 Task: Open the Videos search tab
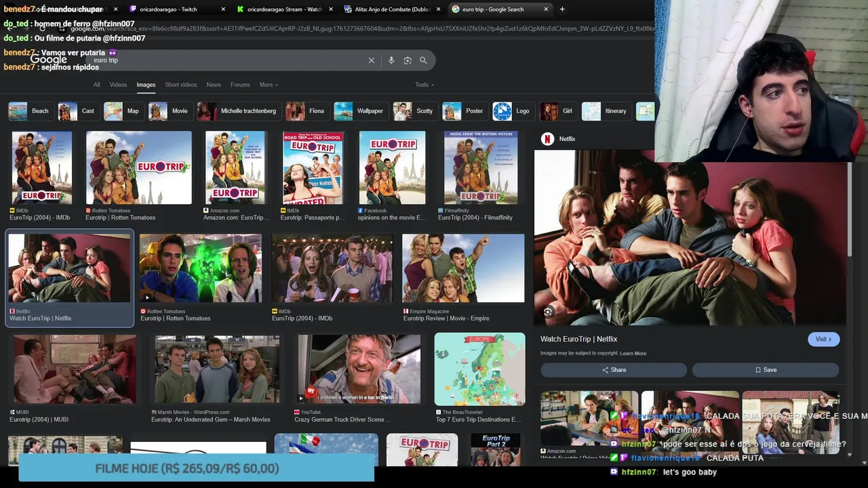(118, 85)
